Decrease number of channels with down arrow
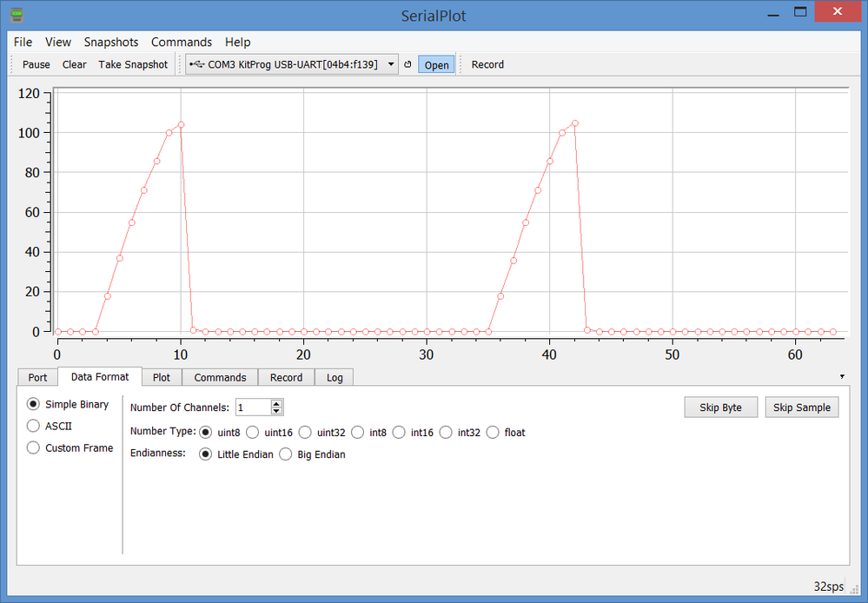 277,411
